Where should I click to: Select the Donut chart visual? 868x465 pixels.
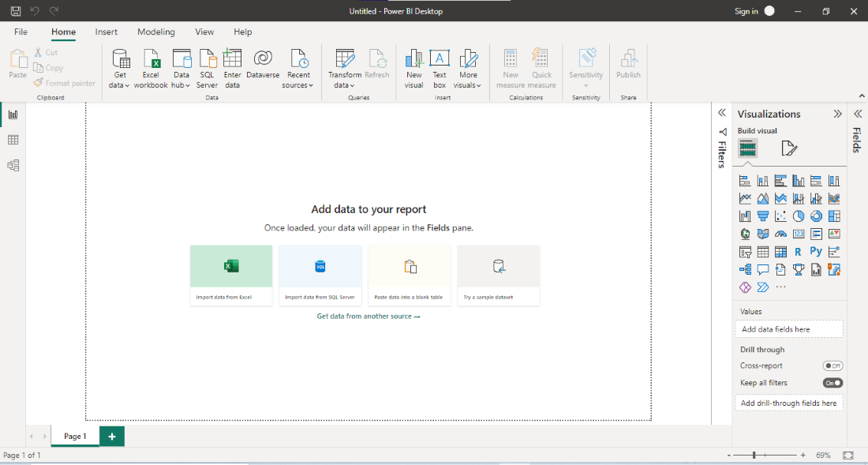point(816,216)
